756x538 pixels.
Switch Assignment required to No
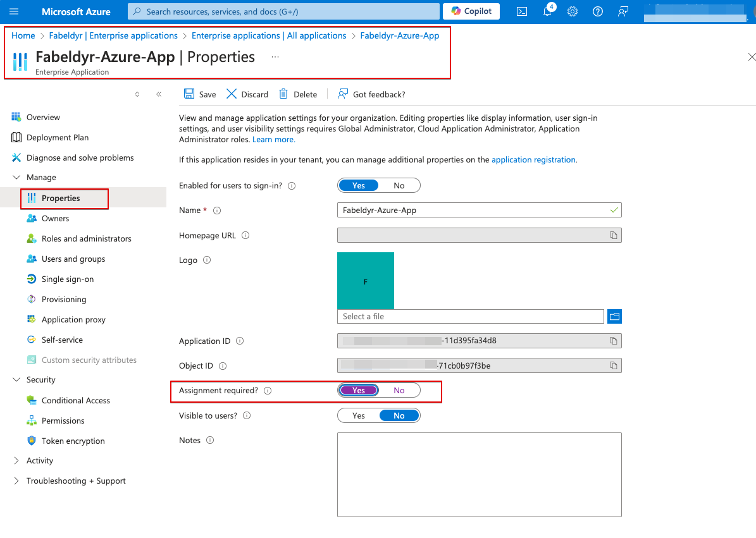(399, 390)
